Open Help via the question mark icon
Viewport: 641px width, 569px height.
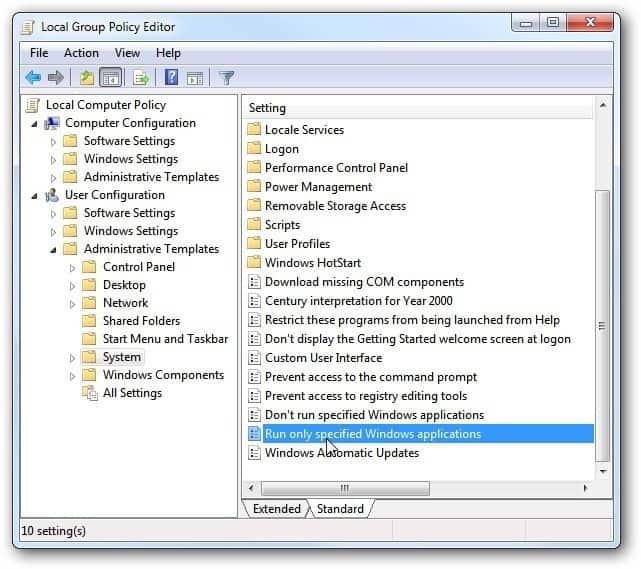[171, 77]
